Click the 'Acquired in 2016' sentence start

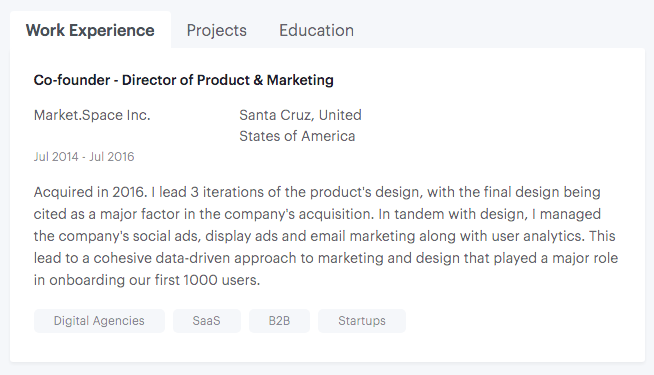click(91, 192)
